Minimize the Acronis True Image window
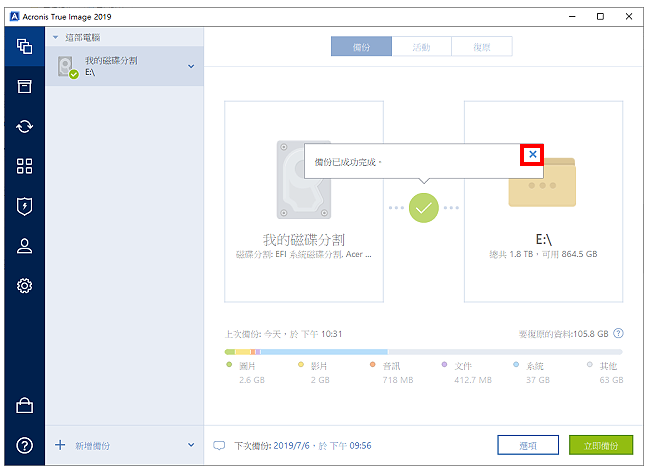Screen dimensions: 652x467 pyautogui.click(x=573, y=17)
